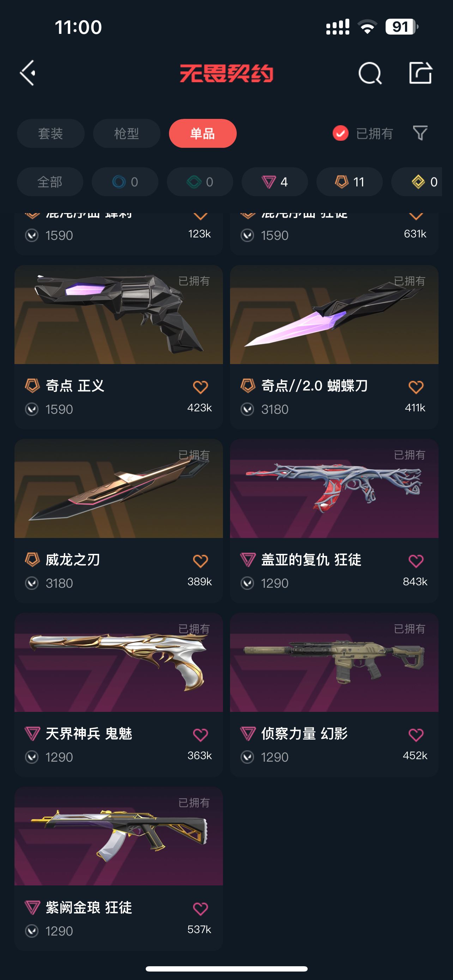Tap heart on 紫阙金琅 狂徒
This screenshot has width=453, height=980.
pos(200,909)
